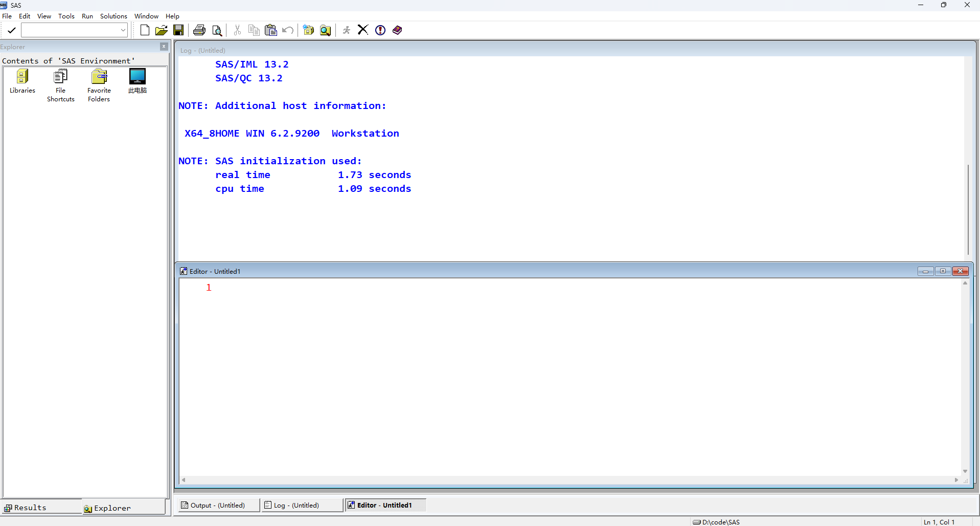Click the command submit checkmark icon
Image resolution: width=980 pixels, height=526 pixels.
coord(11,30)
